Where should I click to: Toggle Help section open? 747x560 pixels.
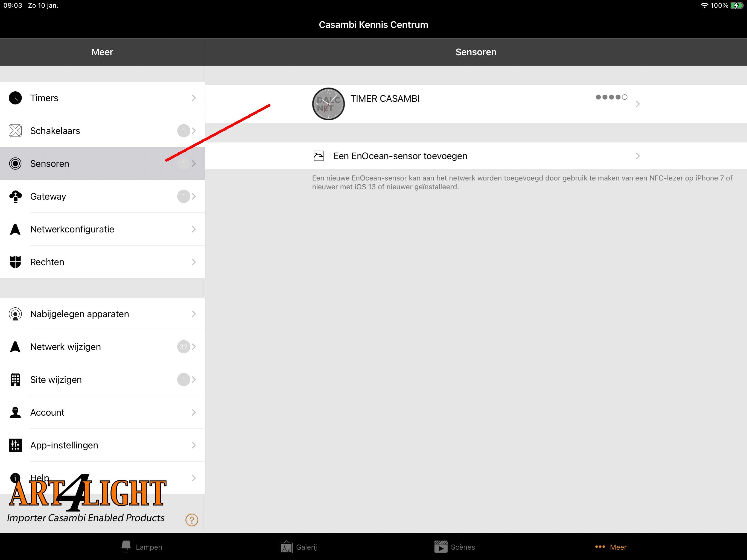pos(103,478)
